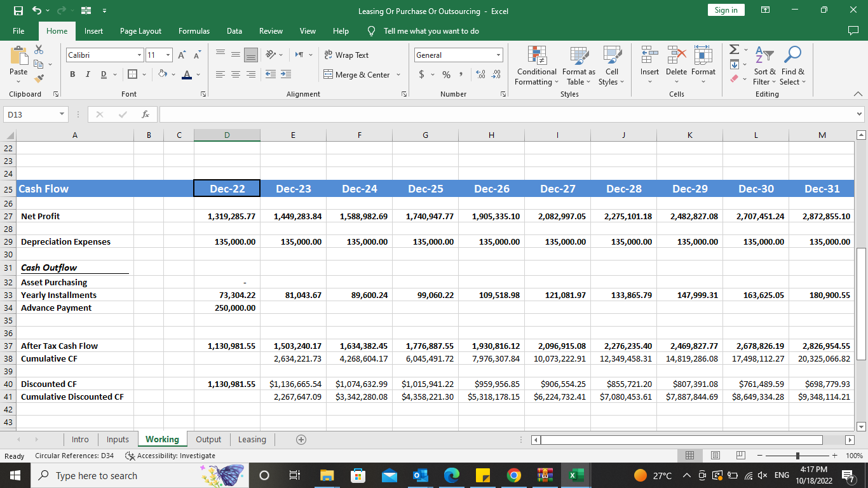Image resolution: width=868 pixels, height=488 pixels.
Task: Click the Increase Decimal icon
Action: 481,75
